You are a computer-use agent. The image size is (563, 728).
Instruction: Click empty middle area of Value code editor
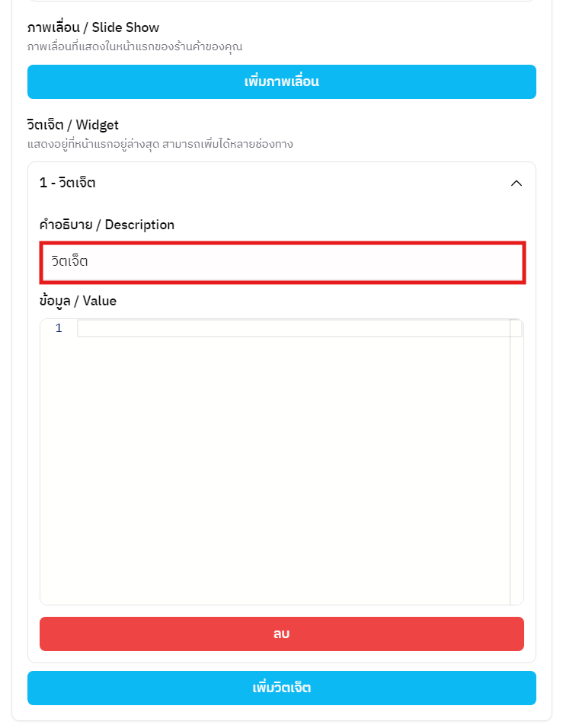click(293, 465)
